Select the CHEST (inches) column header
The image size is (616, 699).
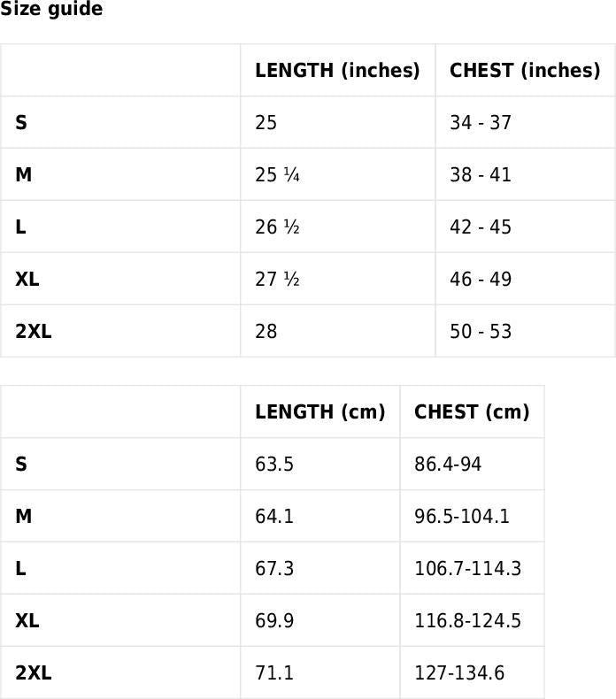point(525,71)
